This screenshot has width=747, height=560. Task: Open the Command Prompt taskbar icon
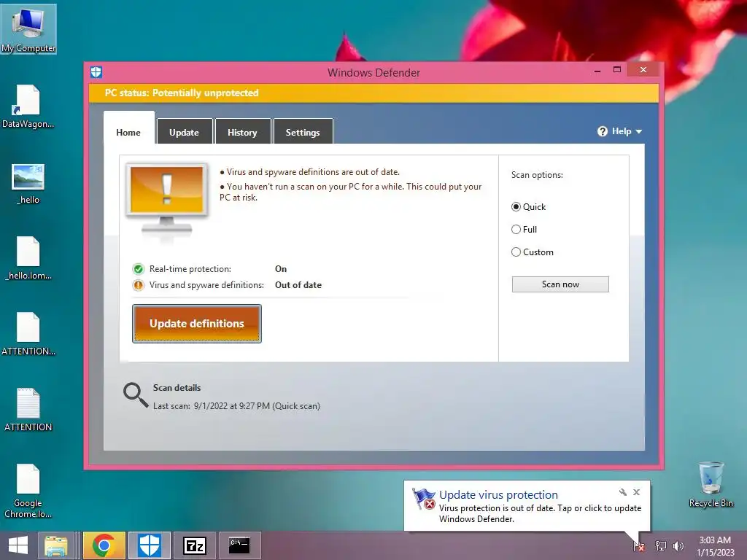pos(239,545)
